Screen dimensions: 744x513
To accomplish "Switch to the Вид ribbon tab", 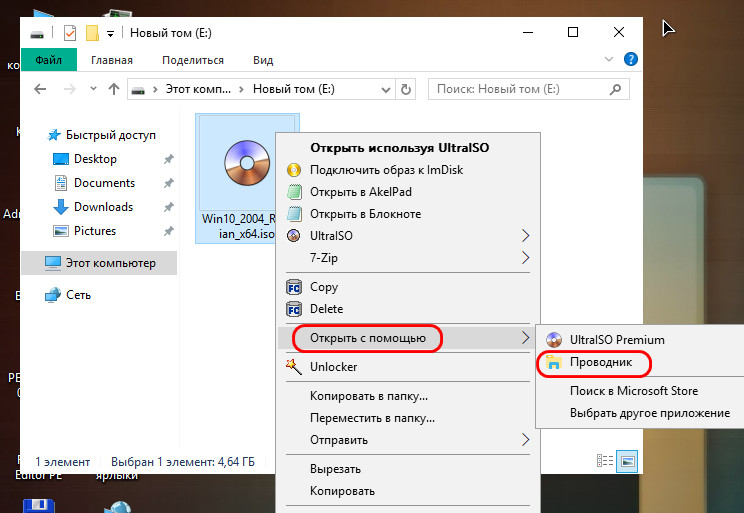I will [x=263, y=60].
